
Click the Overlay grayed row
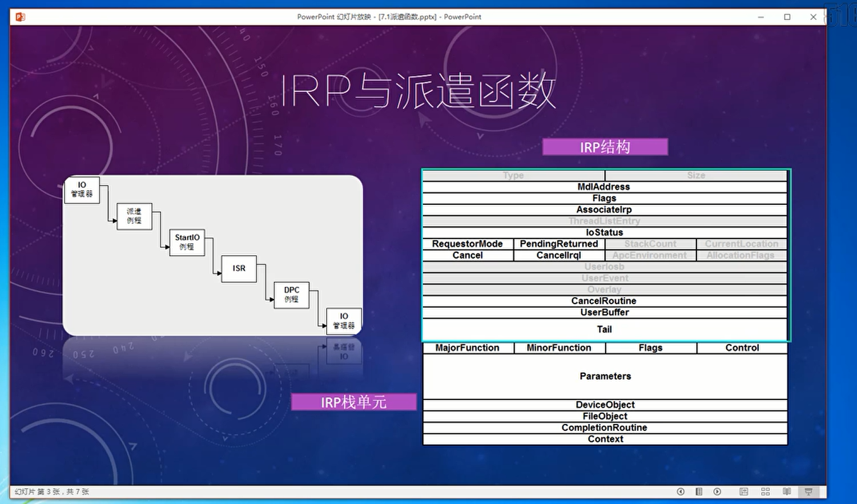click(x=605, y=289)
